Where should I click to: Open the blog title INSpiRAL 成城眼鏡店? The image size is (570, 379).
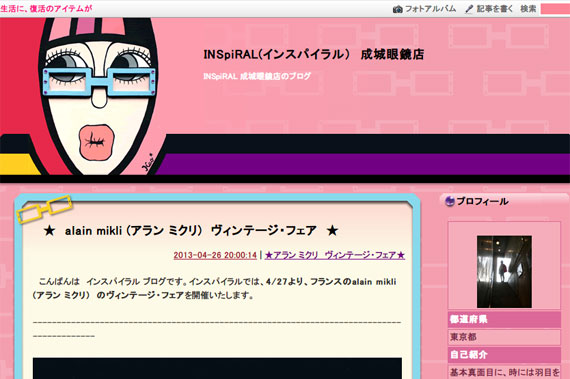pos(314,55)
